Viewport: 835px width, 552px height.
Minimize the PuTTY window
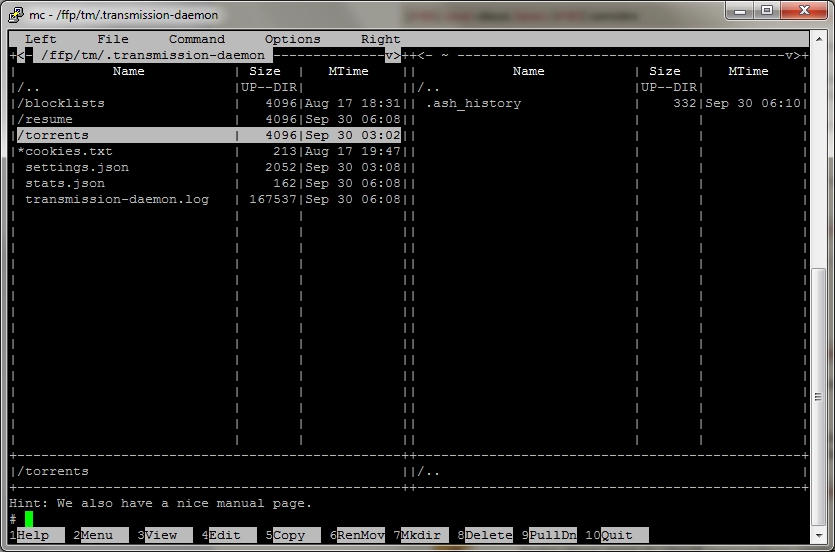pos(740,11)
